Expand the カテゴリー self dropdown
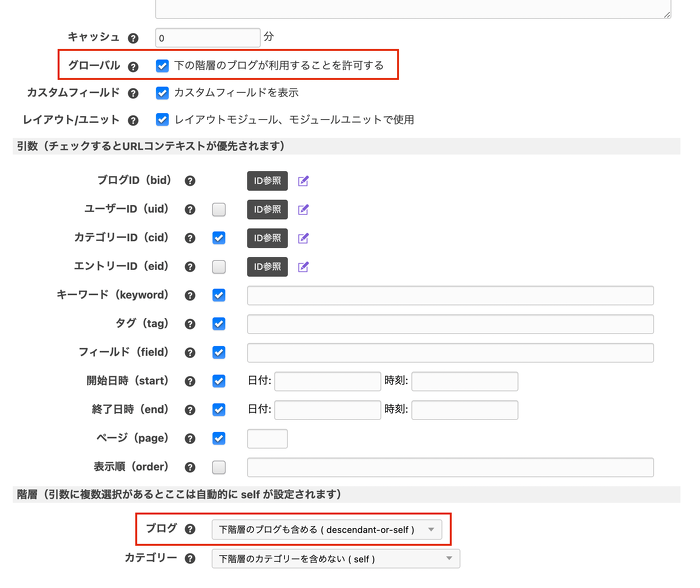The width and height of the screenshot is (700, 588). coord(335,559)
